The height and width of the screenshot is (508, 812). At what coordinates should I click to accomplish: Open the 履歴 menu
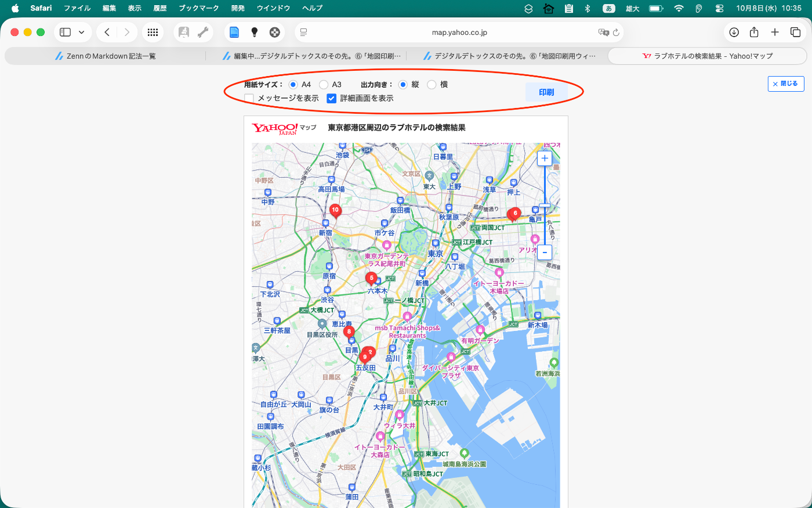click(x=160, y=8)
